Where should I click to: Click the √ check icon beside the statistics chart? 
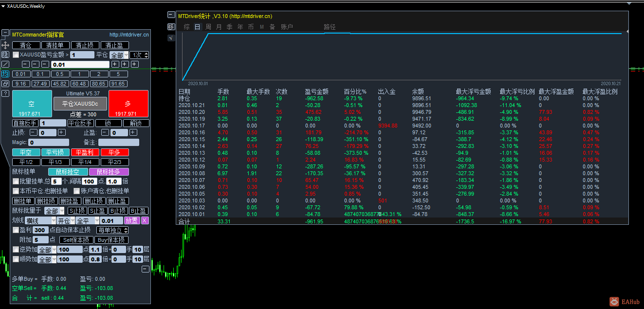click(171, 38)
